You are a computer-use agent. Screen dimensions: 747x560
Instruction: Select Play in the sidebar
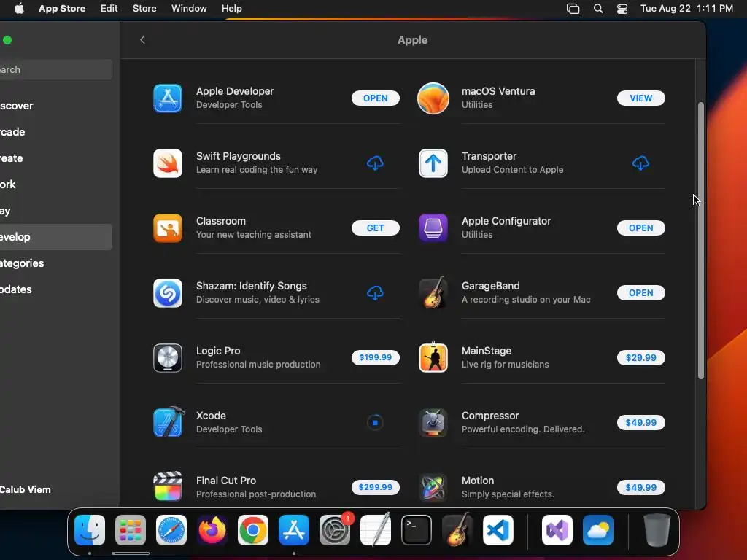click(56, 211)
